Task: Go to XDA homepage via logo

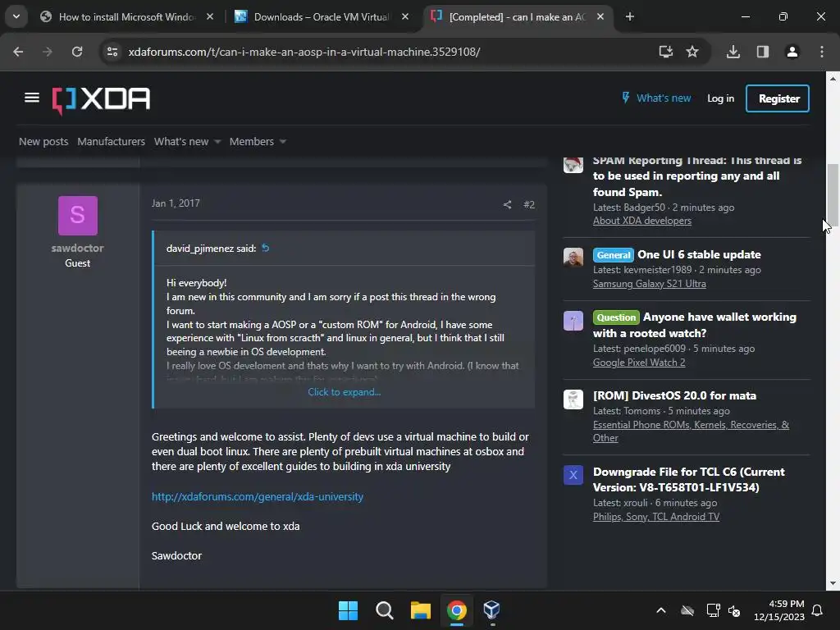Action: coord(101,99)
